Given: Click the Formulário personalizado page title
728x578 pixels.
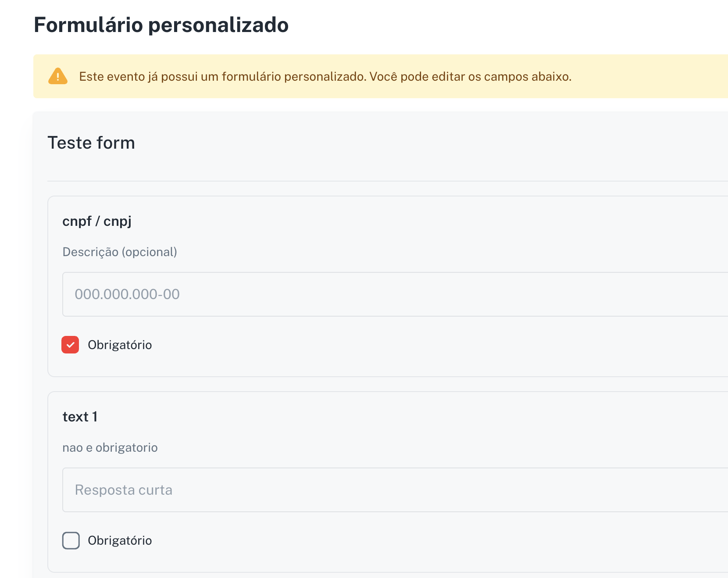Looking at the screenshot, I should [161, 25].
